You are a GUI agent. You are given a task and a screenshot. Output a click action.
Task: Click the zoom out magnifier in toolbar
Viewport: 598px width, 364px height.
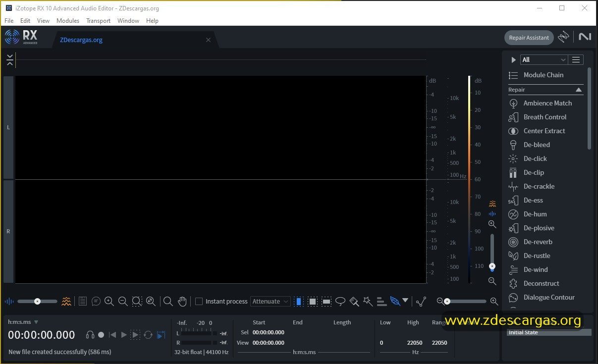(123, 301)
